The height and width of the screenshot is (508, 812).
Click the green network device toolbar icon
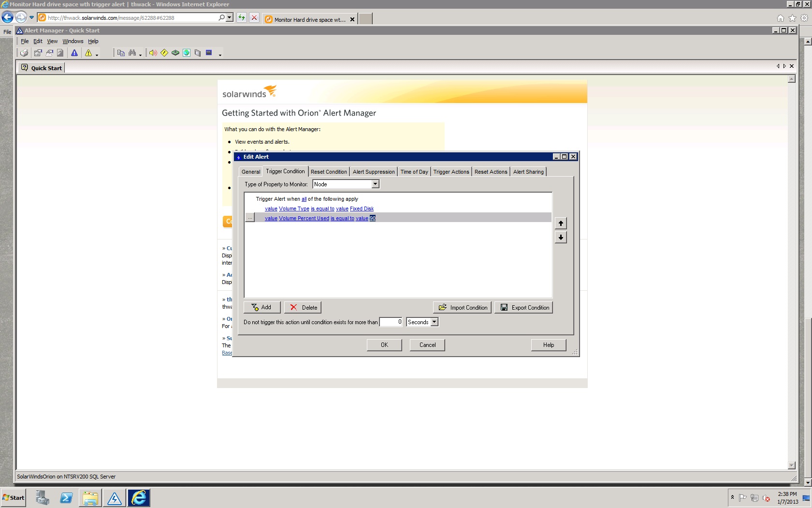pos(175,53)
